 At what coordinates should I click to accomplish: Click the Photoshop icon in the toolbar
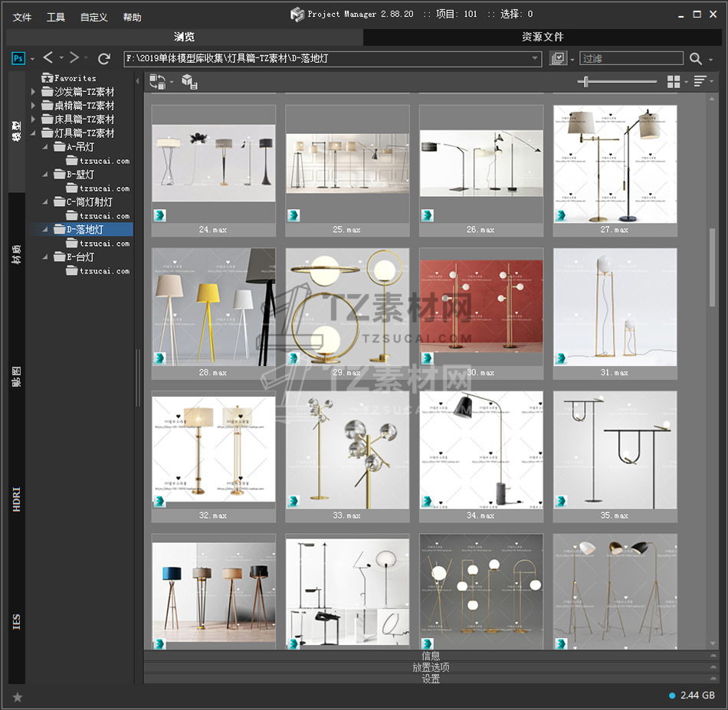pos(18,58)
